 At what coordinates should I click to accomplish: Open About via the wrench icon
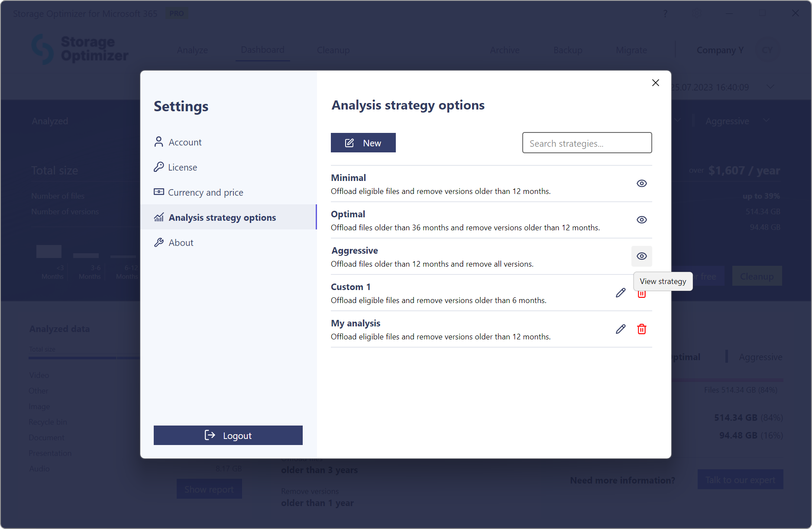159,242
